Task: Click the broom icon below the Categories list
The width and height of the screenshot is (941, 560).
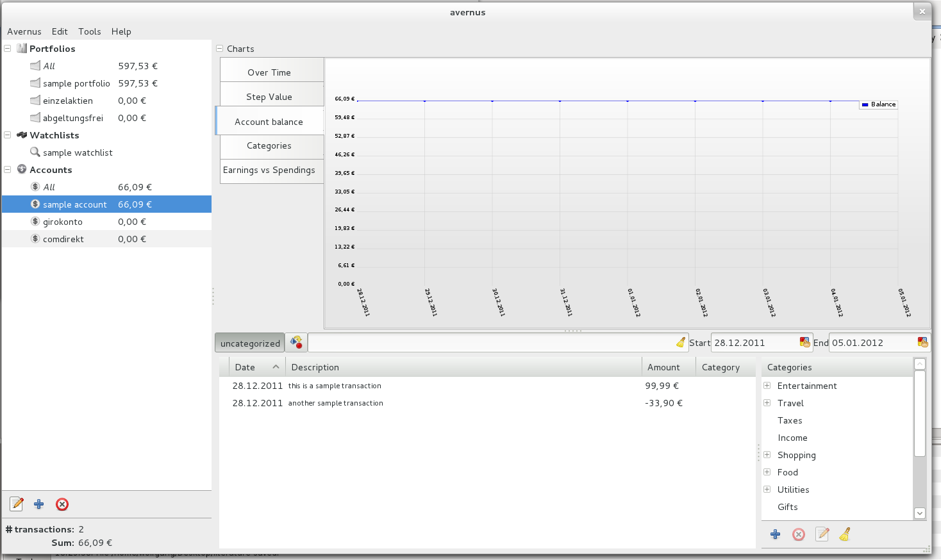Action: point(845,534)
